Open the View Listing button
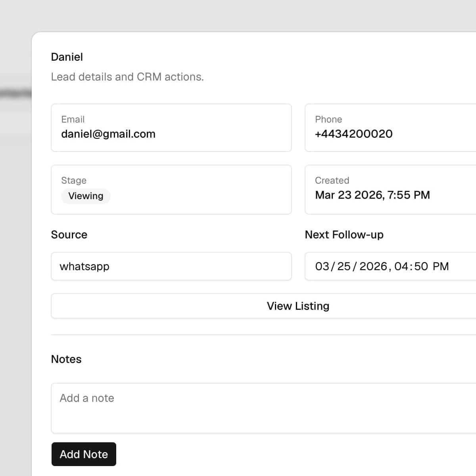The image size is (476, 476). (x=298, y=306)
